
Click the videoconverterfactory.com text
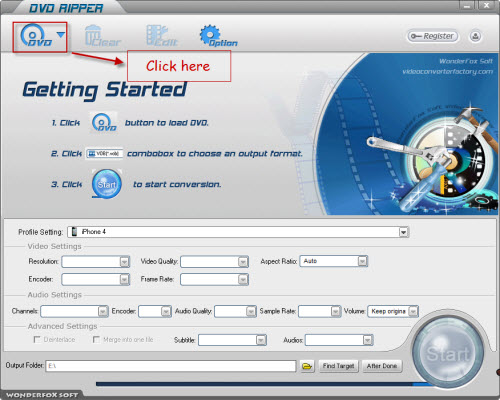447,71
